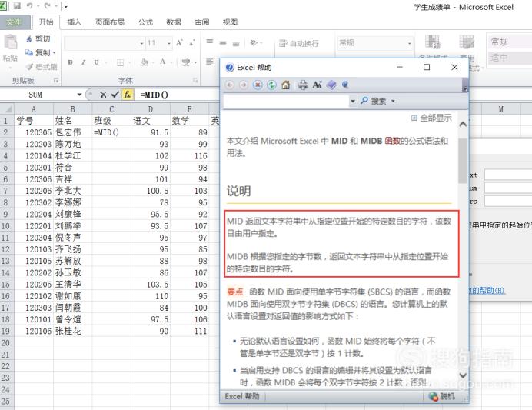This screenshot has height=410, width=532.
Task: Click Forward arrow in Excel Help toolbar
Action: 243,85
